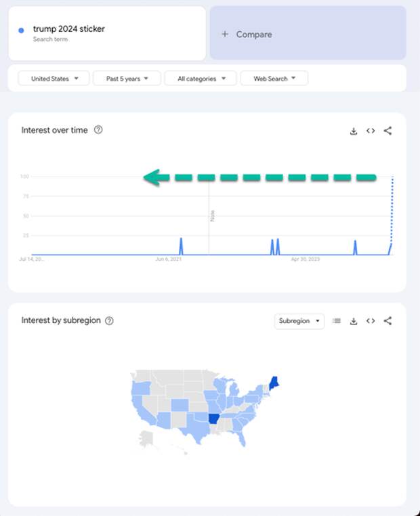Share the Interest by subregion map
Image resolution: width=420 pixels, height=516 pixels.
click(x=387, y=321)
